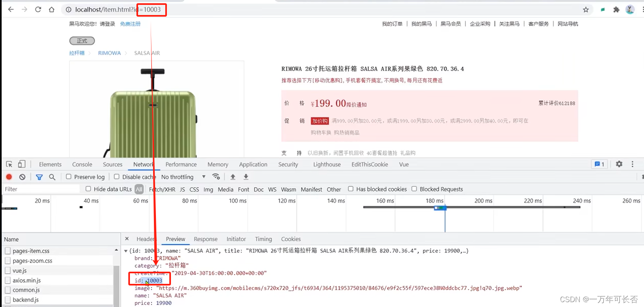This screenshot has height=307, width=644.
Task: Filter requests by WS type
Action: pos(272,189)
